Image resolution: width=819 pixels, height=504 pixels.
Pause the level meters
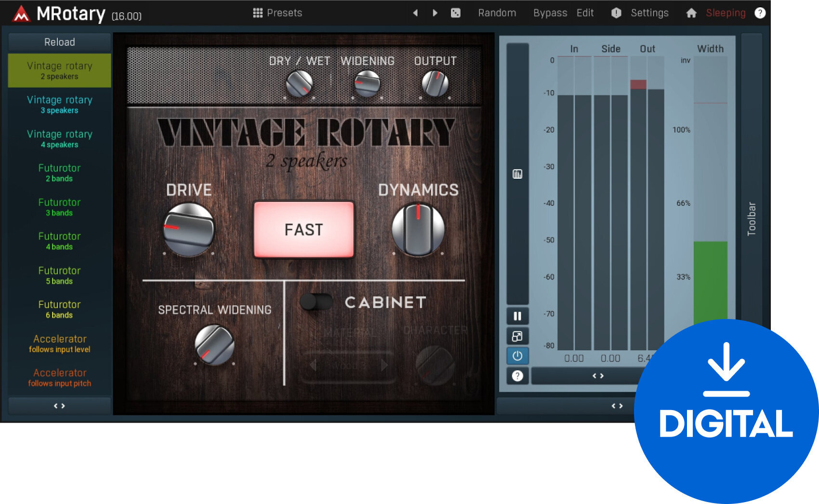[517, 316]
